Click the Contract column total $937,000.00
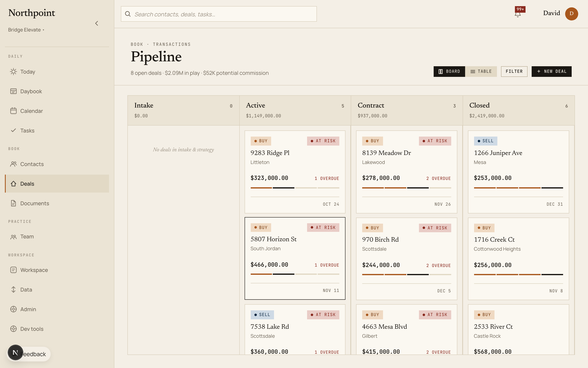 tap(372, 116)
